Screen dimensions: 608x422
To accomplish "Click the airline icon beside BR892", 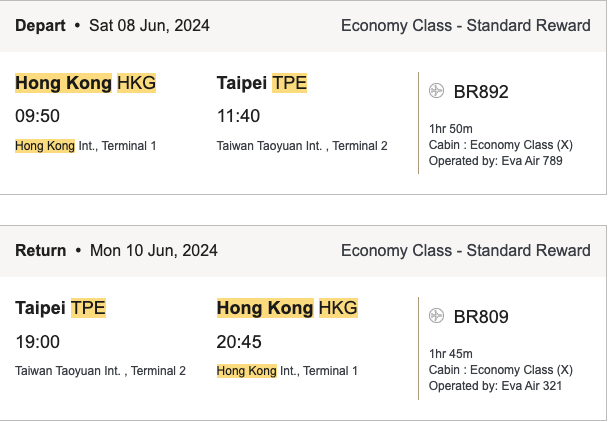I will click(x=436, y=92).
